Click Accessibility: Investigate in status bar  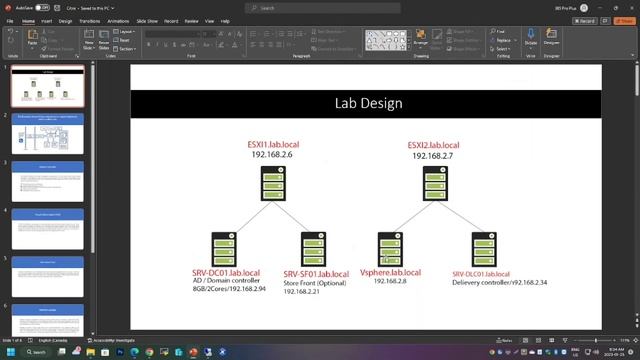(x=111, y=340)
